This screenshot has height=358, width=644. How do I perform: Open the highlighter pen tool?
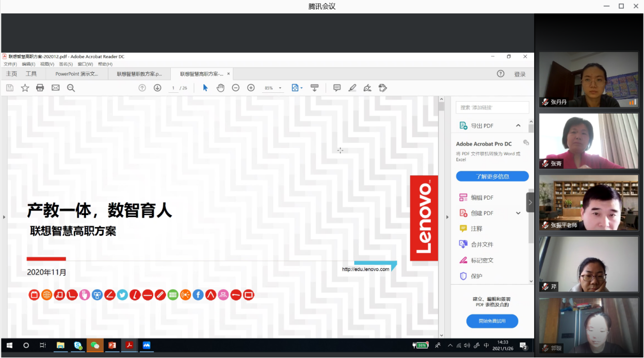click(x=352, y=88)
